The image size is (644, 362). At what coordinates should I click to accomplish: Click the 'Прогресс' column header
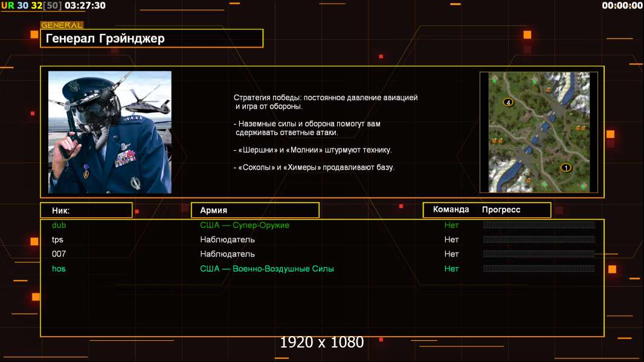click(501, 209)
